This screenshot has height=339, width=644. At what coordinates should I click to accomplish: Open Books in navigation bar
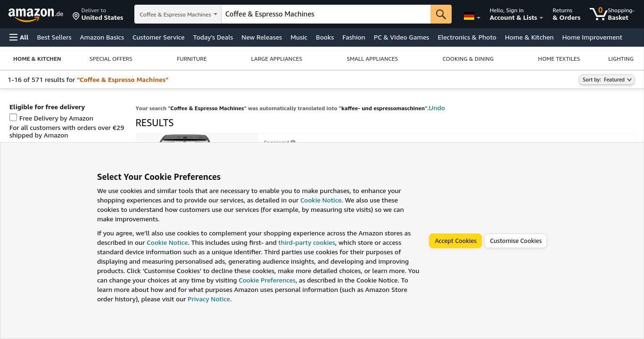pyautogui.click(x=325, y=37)
